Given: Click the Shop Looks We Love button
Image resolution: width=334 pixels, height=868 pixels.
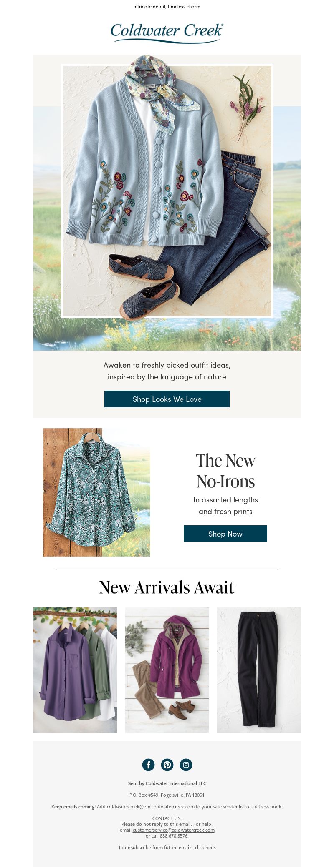Looking at the screenshot, I should point(167,399).
